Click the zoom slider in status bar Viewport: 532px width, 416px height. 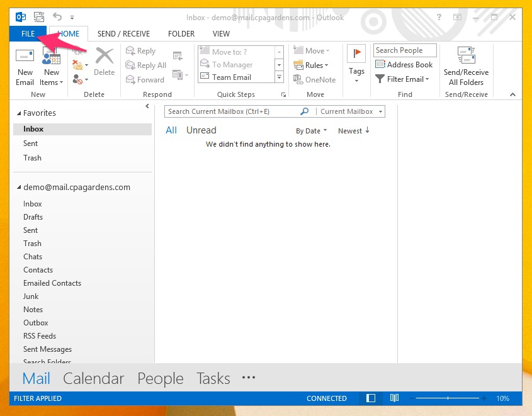click(x=448, y=398)
